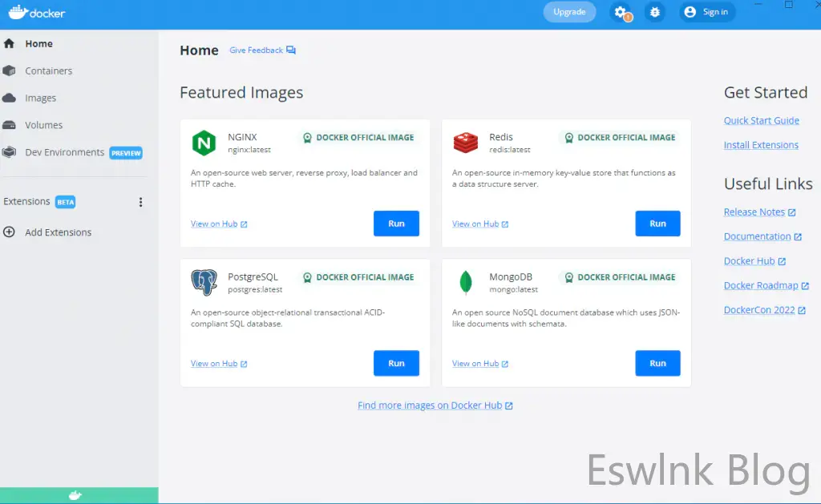Click the troubleshoot bug icon

(655, 12)
